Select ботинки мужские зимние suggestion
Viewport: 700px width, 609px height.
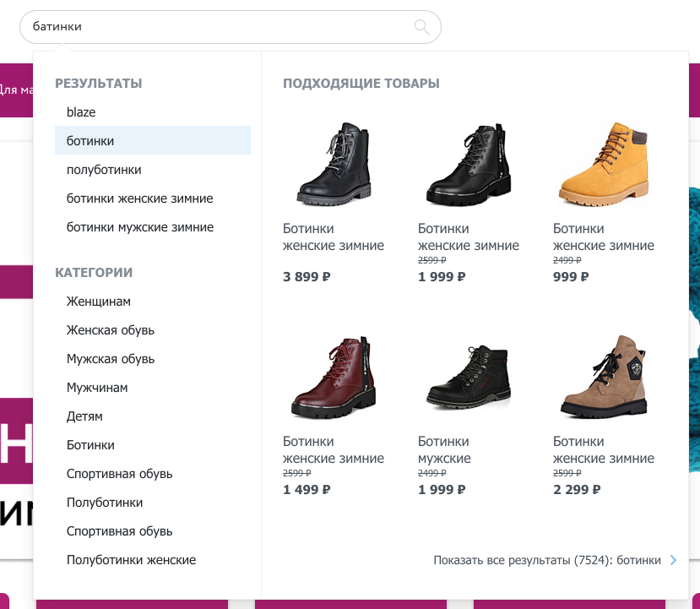point(140,226)
